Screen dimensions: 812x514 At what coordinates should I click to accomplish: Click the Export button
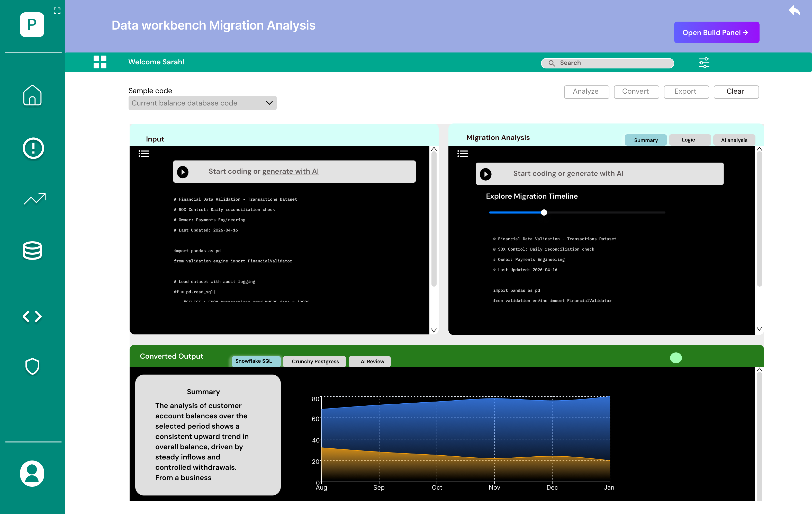[x=686, y=92]
